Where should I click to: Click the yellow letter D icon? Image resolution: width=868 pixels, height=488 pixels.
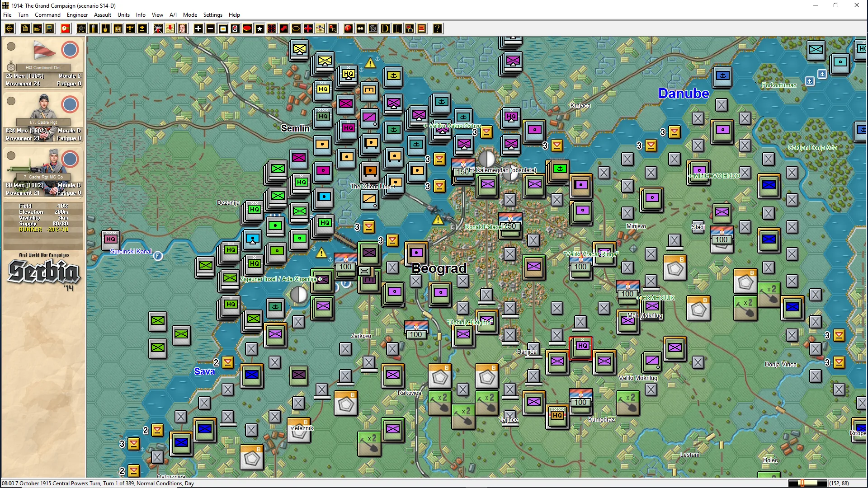coord(385,29)
